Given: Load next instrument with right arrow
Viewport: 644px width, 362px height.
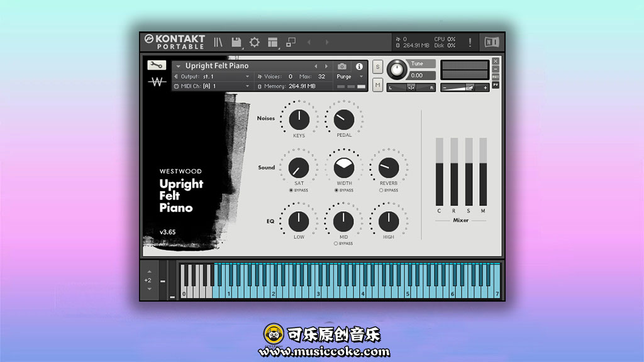Looking at the screenshot, I should pyautogui.click(x=326, y=66).
